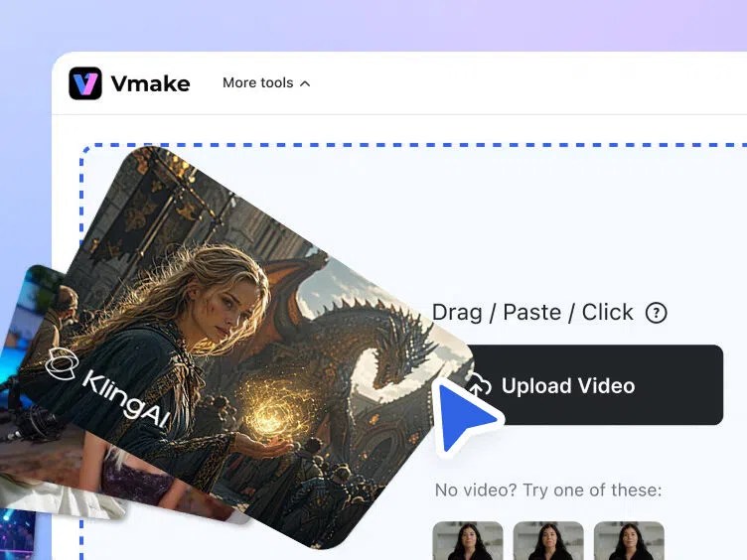Click the "No video? Try one of these:" text
Screen dimensions: 747x560
tap(548, 490)
